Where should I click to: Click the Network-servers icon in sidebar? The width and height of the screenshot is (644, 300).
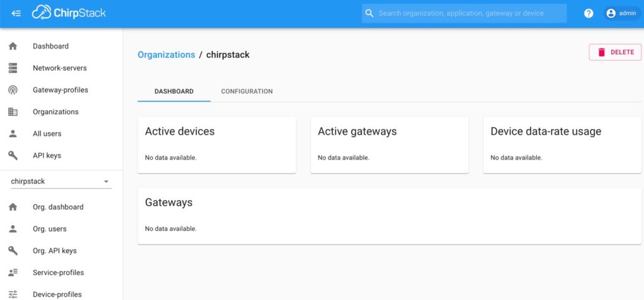click(x=13, y=68)
